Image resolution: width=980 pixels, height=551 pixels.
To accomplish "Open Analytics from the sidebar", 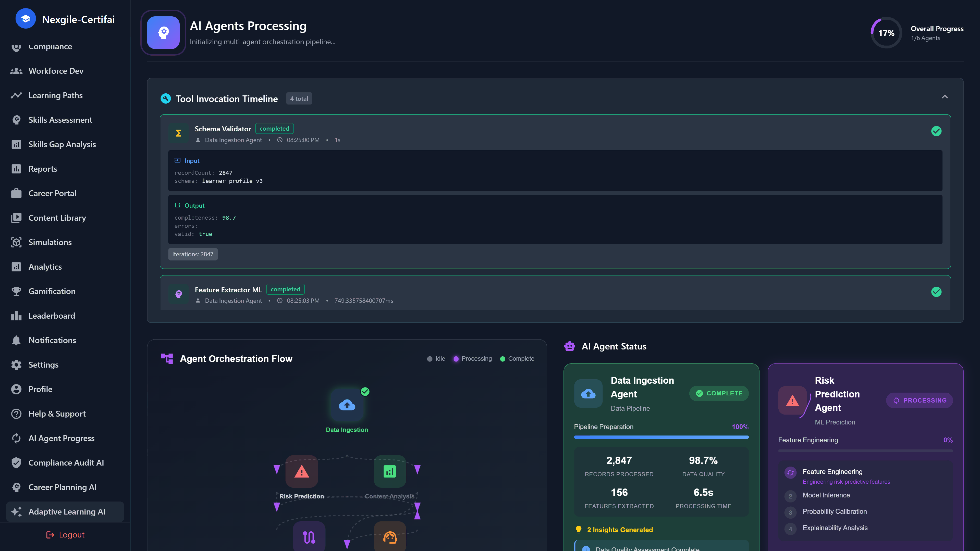I will [45, 267].
